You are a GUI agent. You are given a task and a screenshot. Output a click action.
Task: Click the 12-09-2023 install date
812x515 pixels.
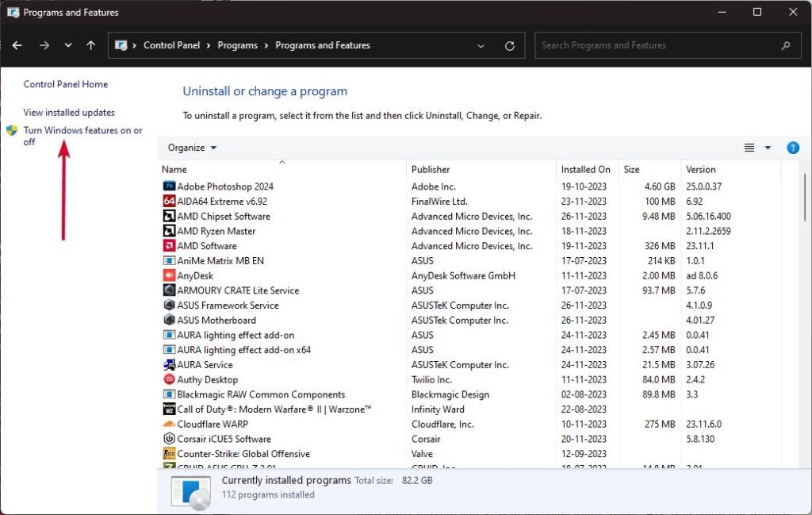[x=584, y=453]
